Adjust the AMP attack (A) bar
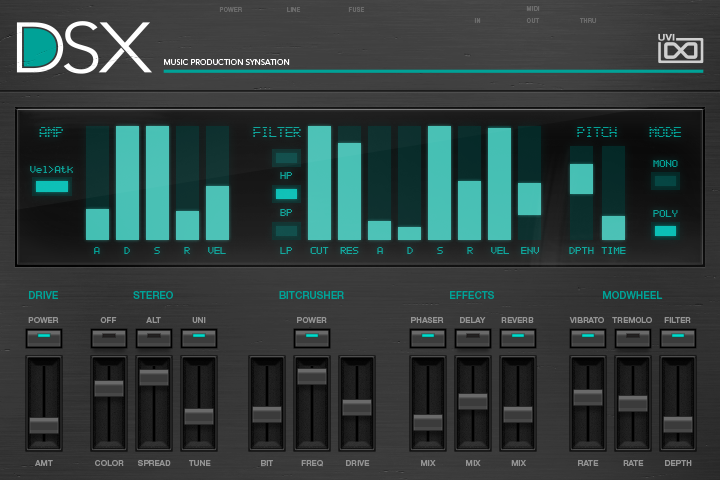720x480 pixels. click(x=97, y=183)
